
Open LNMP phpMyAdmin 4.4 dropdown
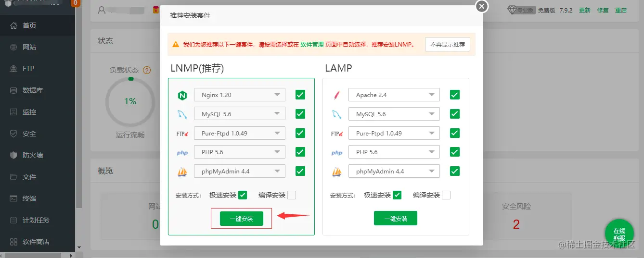240,171
